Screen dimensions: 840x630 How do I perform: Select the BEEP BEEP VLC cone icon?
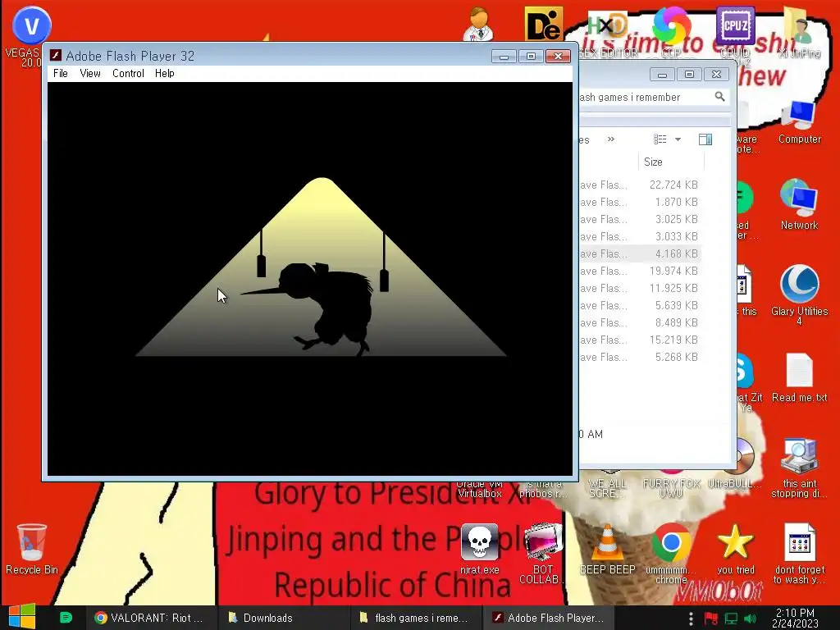pos(608,549)
